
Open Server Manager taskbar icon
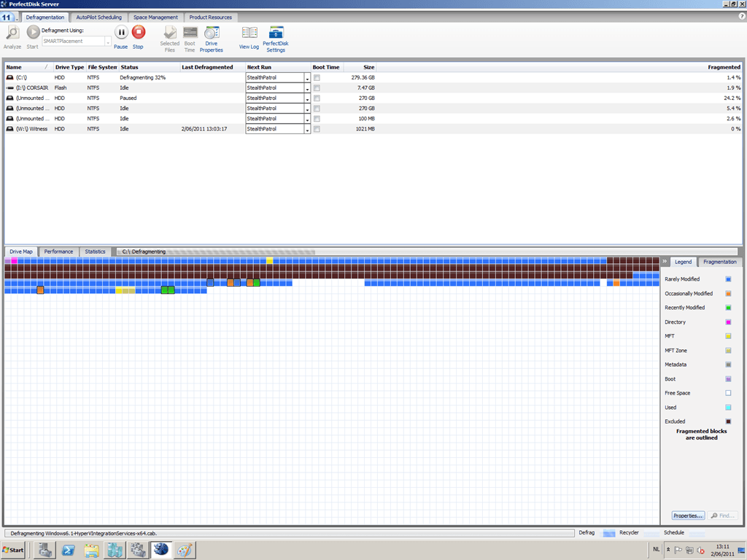[45, 550]
